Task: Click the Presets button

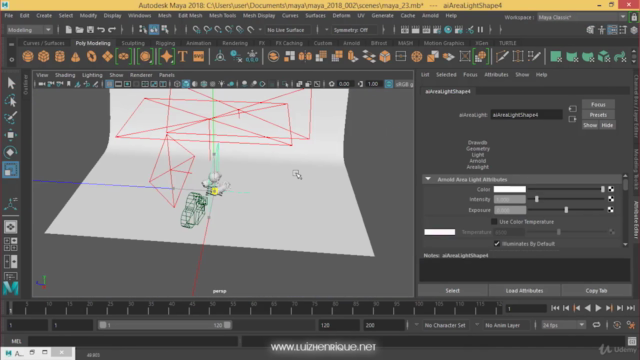Action: [598, 115]
